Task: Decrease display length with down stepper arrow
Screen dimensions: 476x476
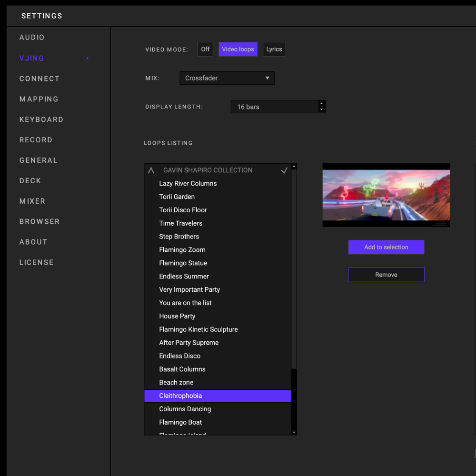Action: pos(322,109)
